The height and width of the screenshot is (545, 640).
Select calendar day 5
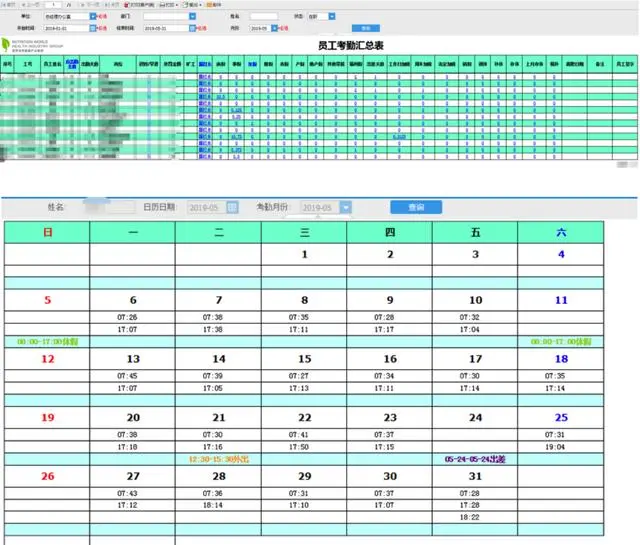48,300
